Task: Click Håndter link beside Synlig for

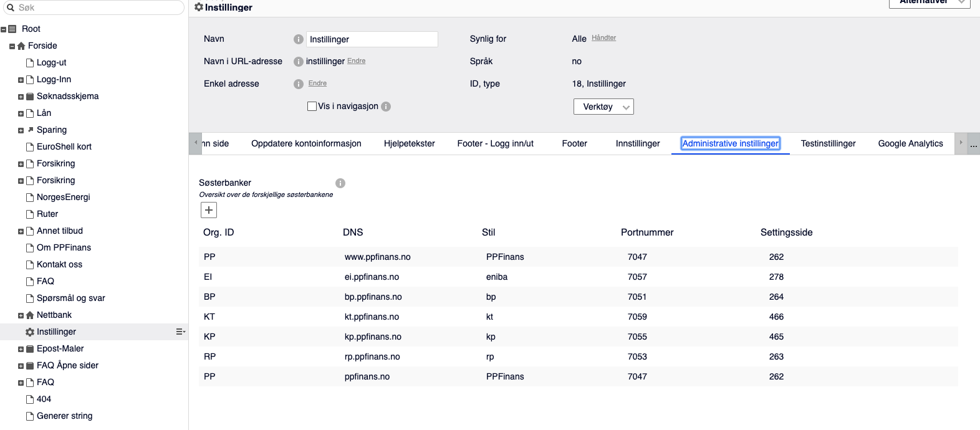Action: tap(603, 38)
